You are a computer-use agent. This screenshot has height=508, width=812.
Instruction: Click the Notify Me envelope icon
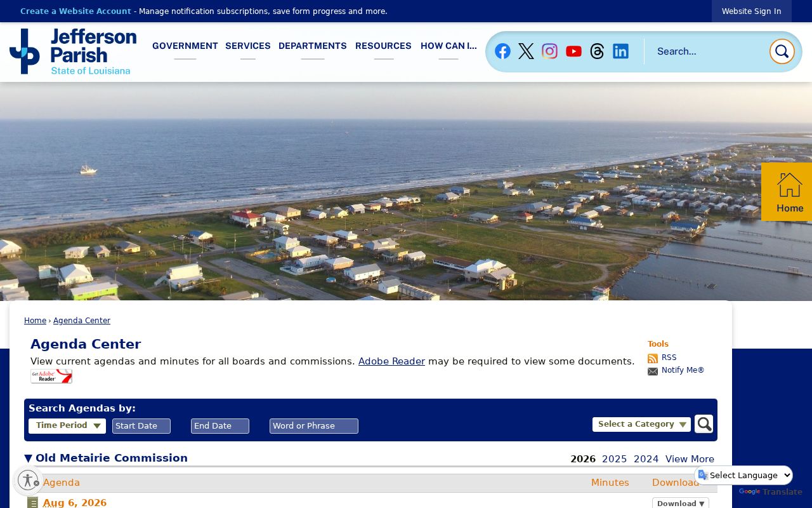[x=653, y=371]
